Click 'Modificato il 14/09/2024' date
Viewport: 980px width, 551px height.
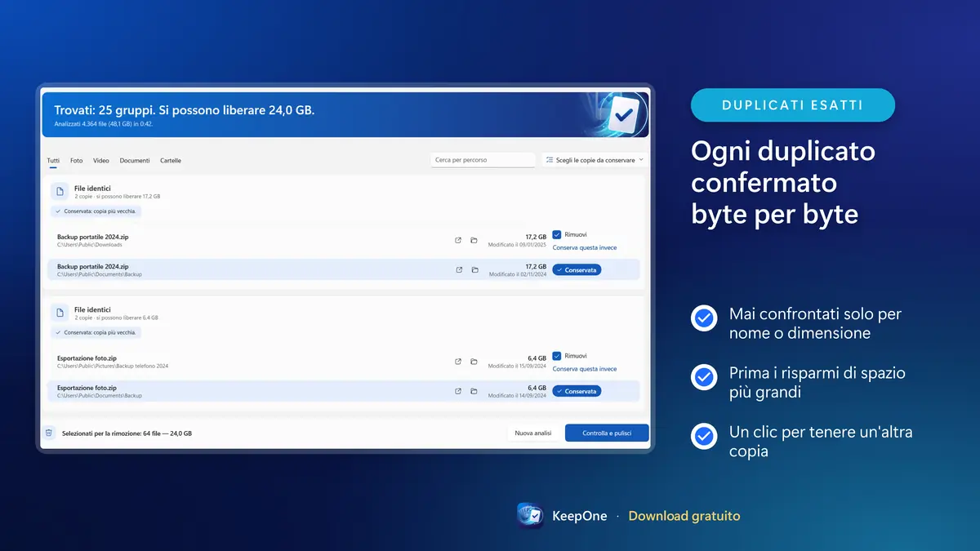click(517, 396)
